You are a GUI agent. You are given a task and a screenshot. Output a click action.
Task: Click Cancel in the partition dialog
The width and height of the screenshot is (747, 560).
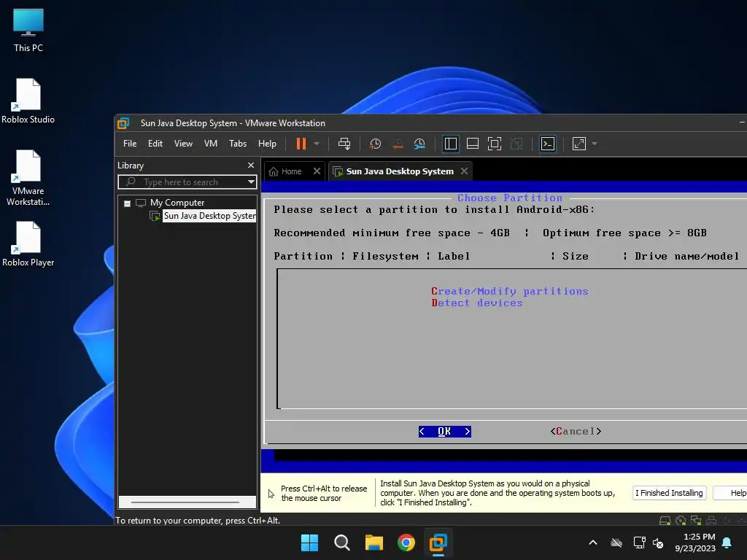coord(576,432)
